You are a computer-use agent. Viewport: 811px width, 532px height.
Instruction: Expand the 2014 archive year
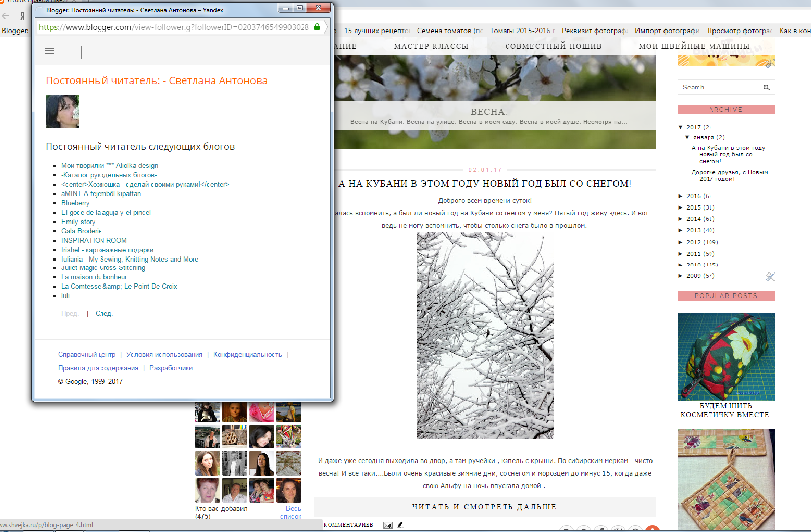(681, 219)
